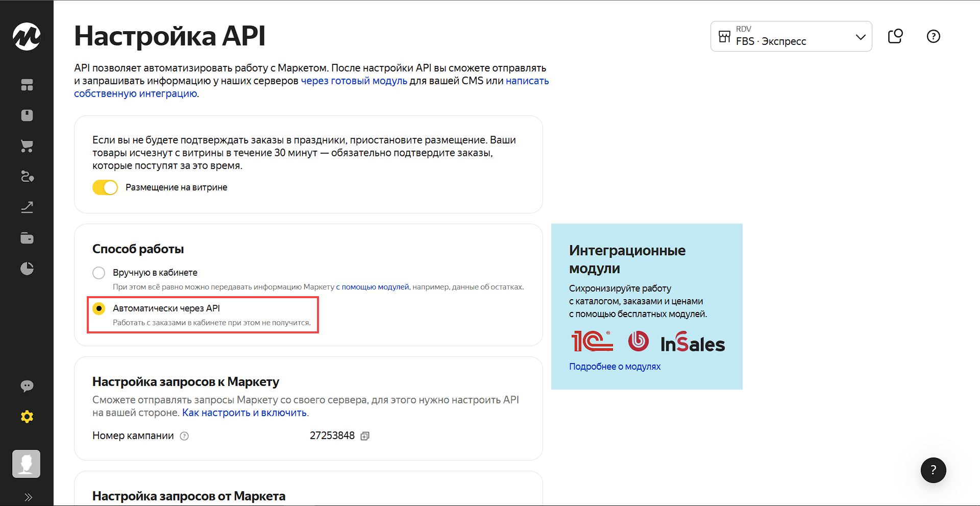This screenshot has height=506, width=980.
Task: Open notifications icon in the header
Action: (x=895, y=36)
